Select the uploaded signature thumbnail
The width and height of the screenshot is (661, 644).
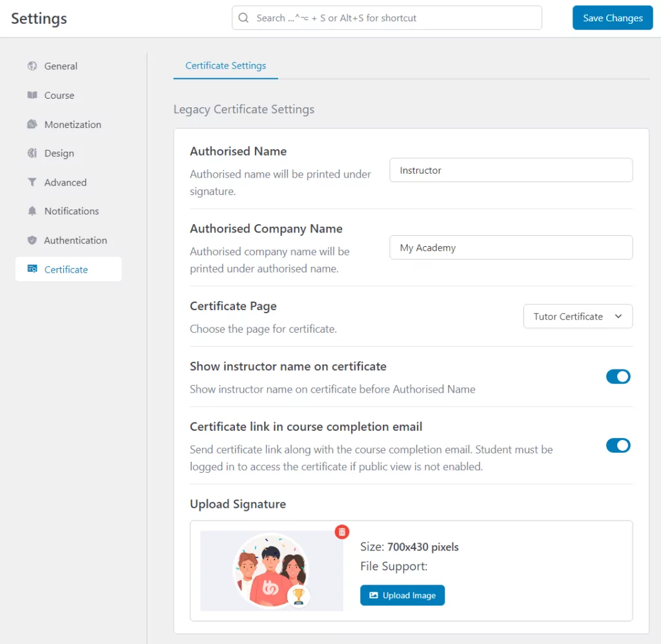272,570
